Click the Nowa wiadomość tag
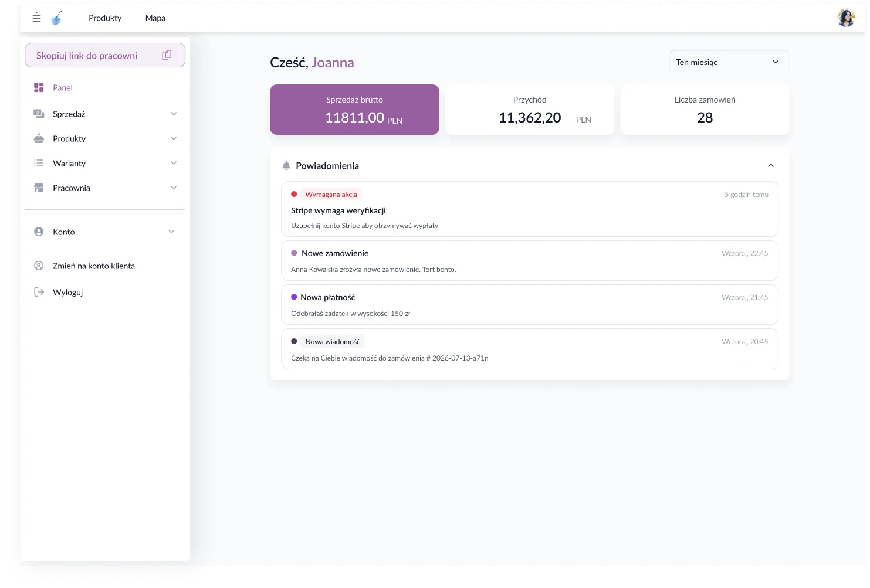870x588 pixels. tap(333, 341)
